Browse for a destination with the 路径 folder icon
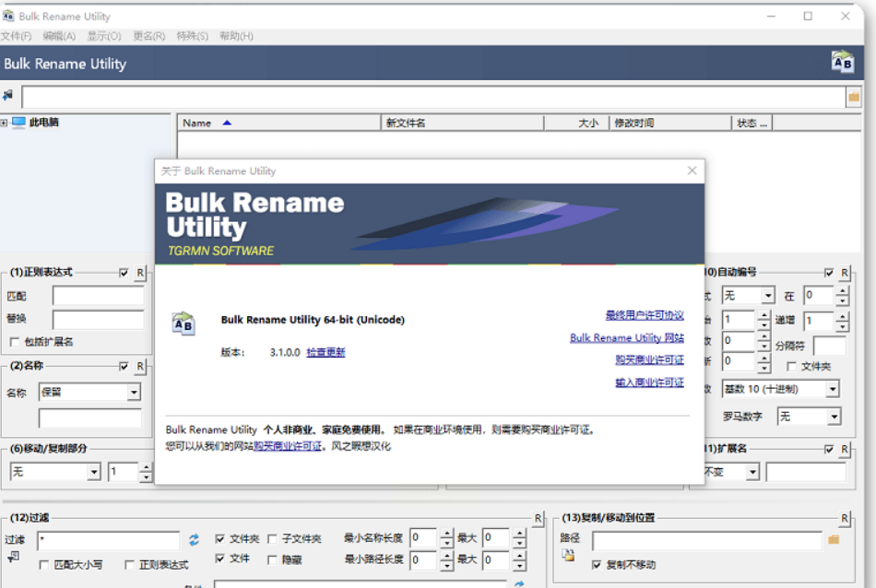The height and width of the screenshot is (588, 876). [x=834, y=539]
